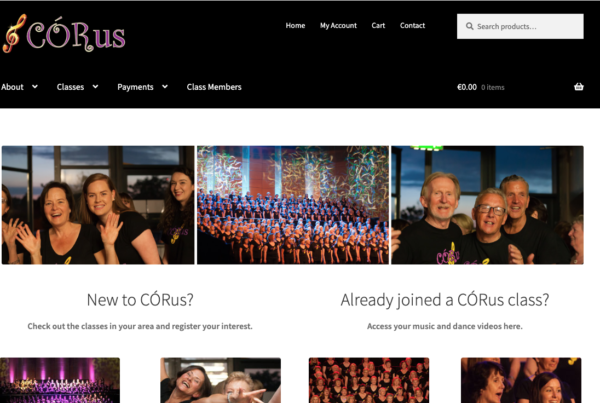This screenshot has width=600, height=403.
Task: Focus the Search products field
Action: 520,26
